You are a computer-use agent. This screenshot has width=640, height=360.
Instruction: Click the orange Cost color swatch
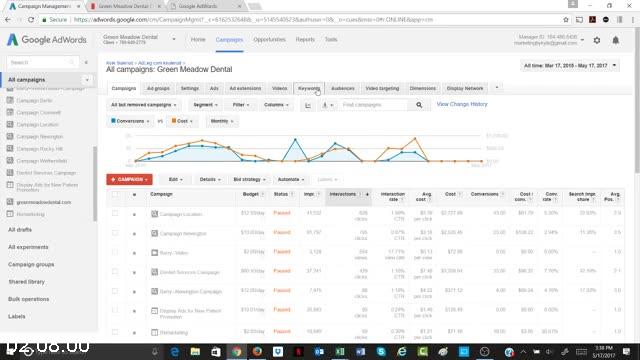point(174,121)
